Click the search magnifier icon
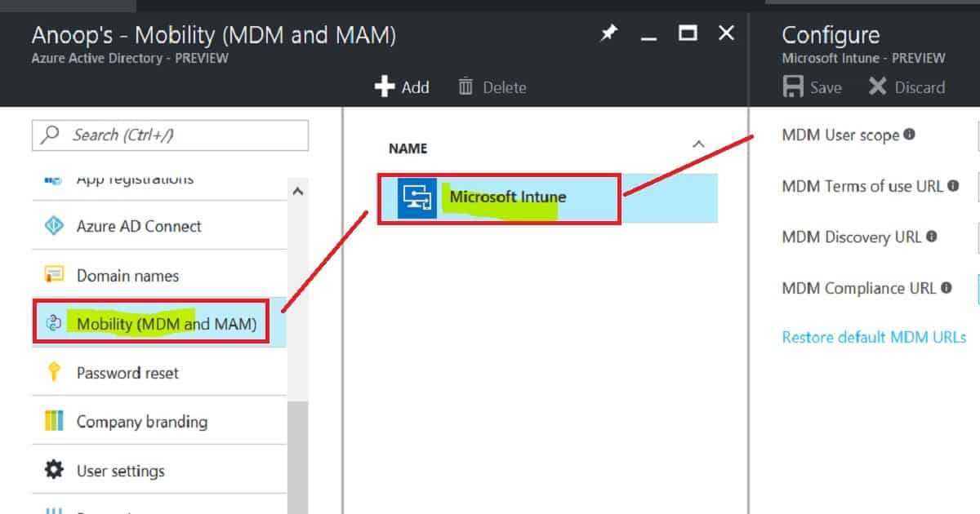980x514 pixels. click(50, 135)
